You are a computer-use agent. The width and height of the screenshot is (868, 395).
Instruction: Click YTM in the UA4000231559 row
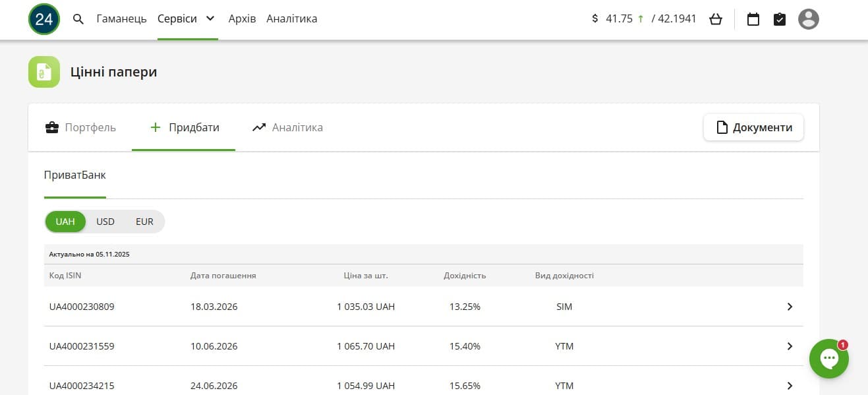(564, 346)
